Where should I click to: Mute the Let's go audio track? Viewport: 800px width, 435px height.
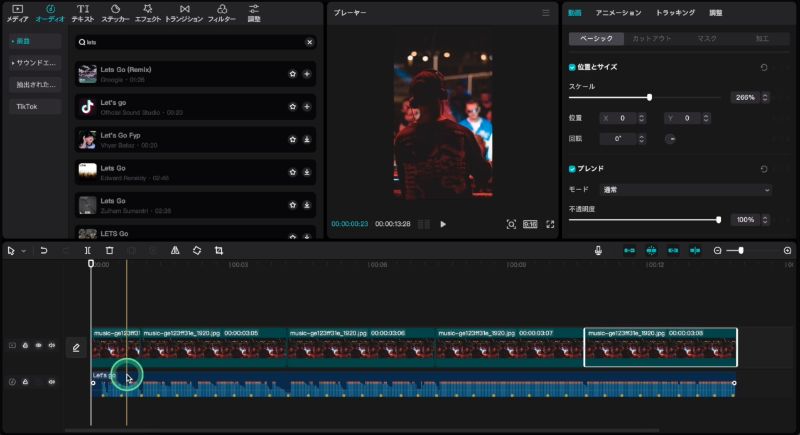coord(52,381)
